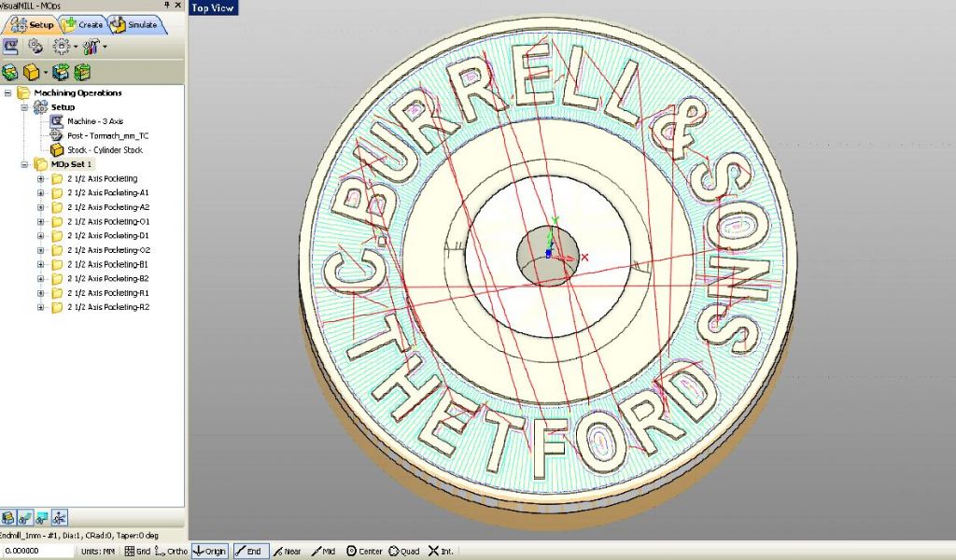Toggle Ortho mode in status bar
956x560 pixels.
[172, 551]
